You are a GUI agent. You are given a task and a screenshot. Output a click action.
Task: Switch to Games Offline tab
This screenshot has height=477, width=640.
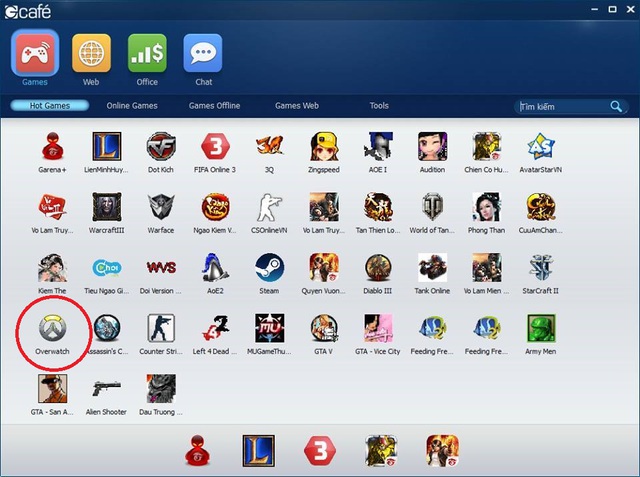tap(214, 106)
